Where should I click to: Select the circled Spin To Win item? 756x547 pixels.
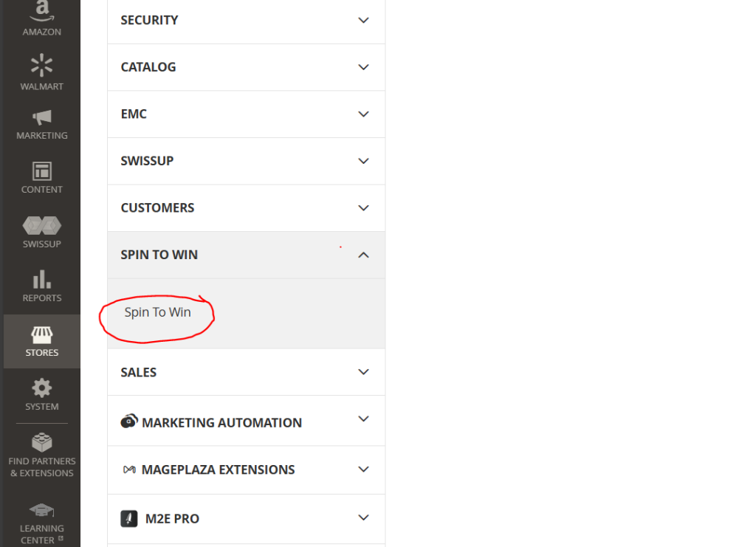coord(157,312)
